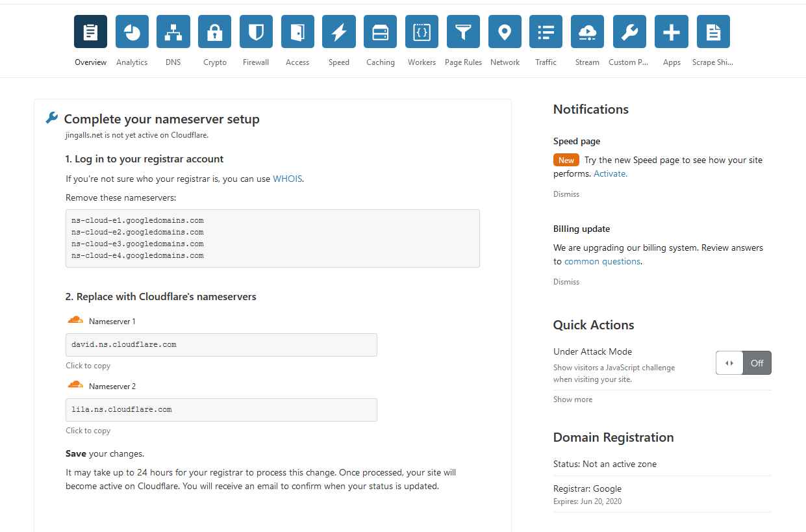
Task: Click the orange New badge
Action: (566, 160)
